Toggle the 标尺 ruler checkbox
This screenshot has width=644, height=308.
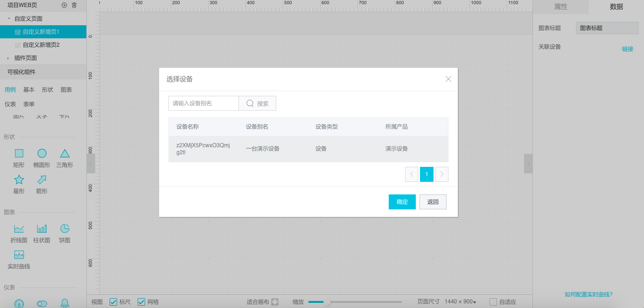[113, 302]
